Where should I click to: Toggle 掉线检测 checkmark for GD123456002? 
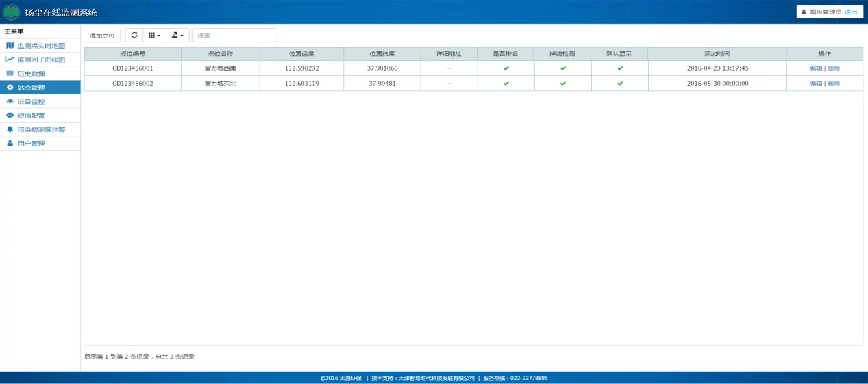coord(562,84)
